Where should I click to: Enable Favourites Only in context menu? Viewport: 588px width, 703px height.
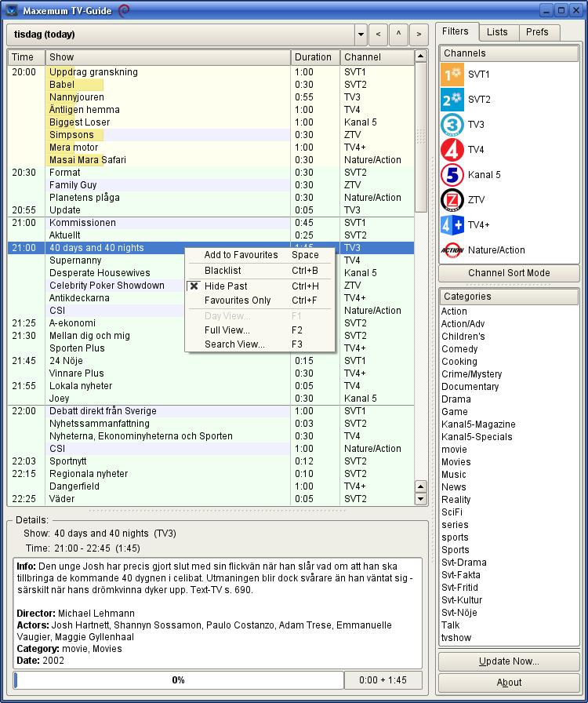(x=237, y=301)
